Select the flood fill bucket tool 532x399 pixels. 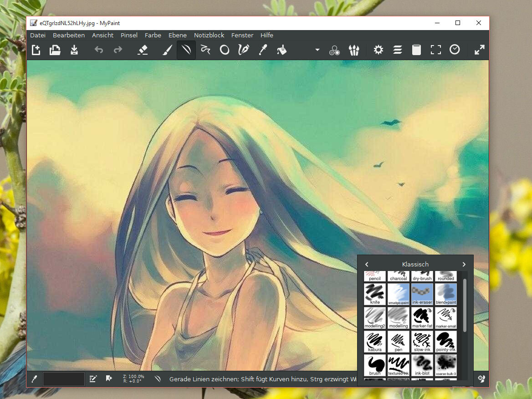pos(281,50)
